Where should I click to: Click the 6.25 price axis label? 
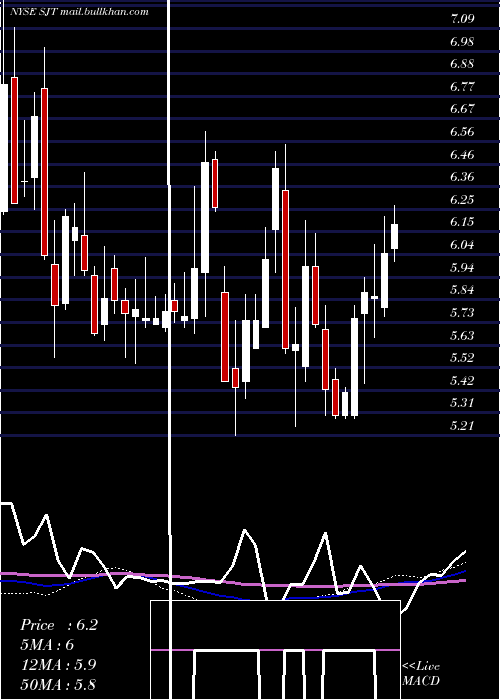(x=462, y=200)
